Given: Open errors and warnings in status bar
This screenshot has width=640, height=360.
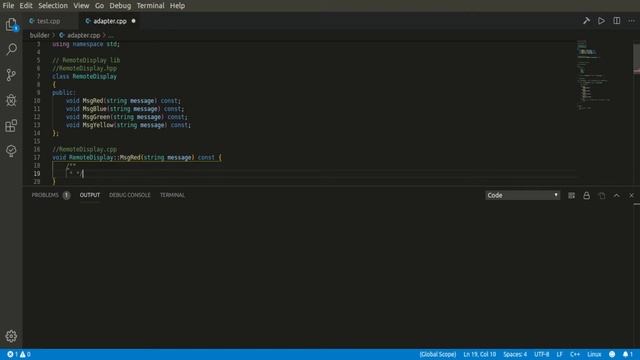Looking at the screenshot, I should click(x=19, y=354).
